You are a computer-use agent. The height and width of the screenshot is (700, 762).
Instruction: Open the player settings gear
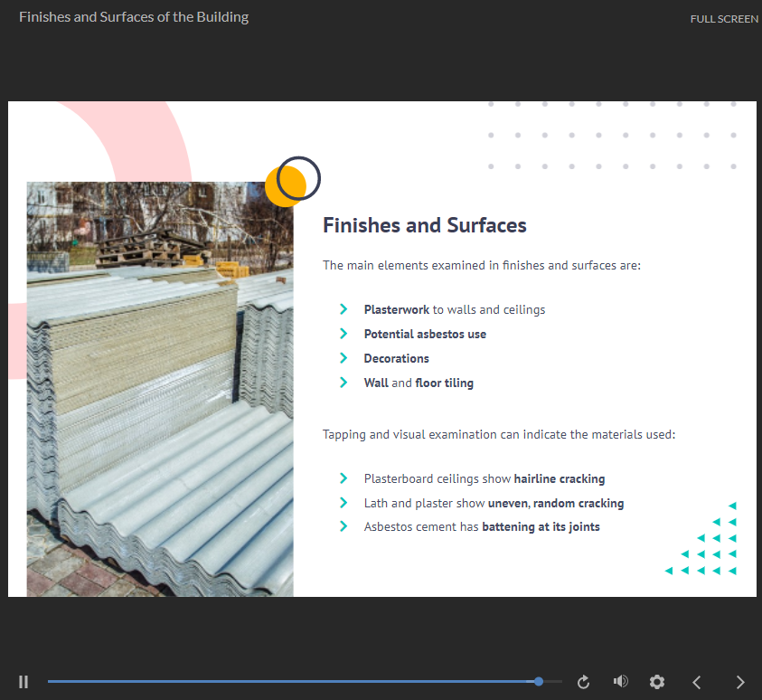tap(657, 682)
